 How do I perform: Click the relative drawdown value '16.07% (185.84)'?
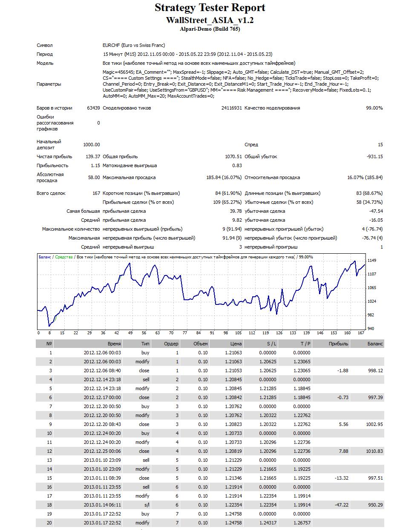[365, 177]
